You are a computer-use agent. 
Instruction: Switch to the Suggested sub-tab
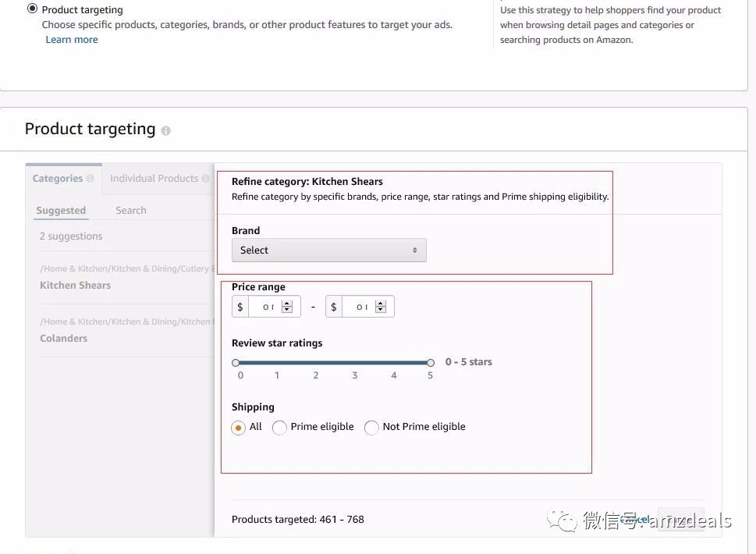pos(61,211)
